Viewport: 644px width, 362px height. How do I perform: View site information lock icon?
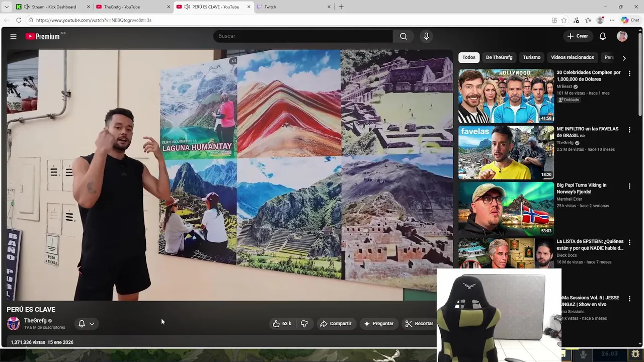31,20
